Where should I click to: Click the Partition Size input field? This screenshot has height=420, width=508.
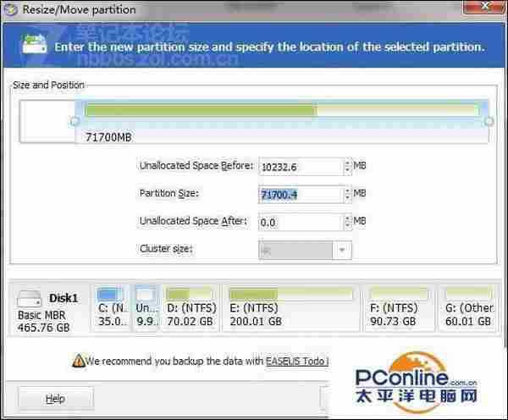[x=300, y=194]
